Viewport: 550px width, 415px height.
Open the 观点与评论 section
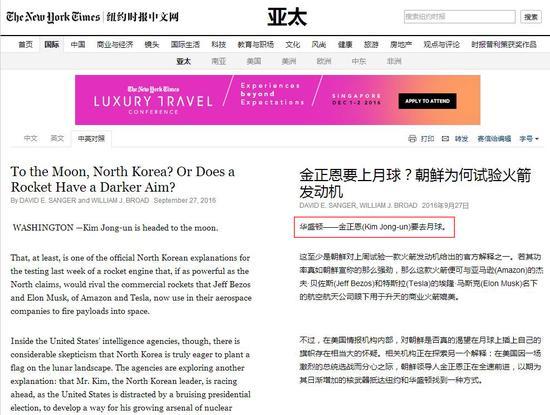coord(442,45)
